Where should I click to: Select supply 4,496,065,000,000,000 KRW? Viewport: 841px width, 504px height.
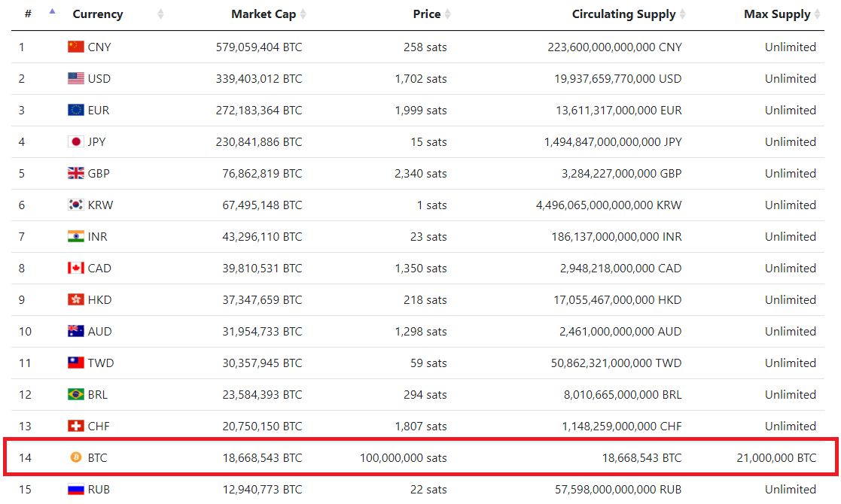click(x=609, y=205)
